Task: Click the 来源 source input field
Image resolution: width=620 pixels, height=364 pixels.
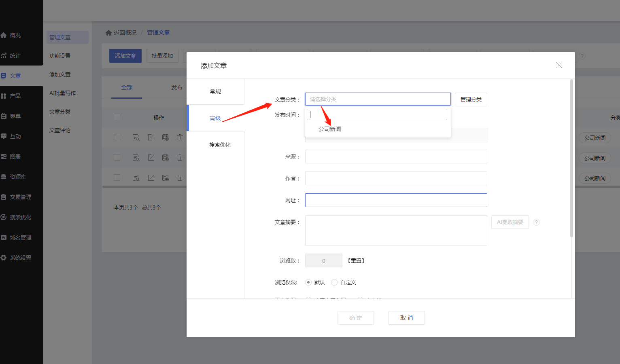Action: point(396,157)
